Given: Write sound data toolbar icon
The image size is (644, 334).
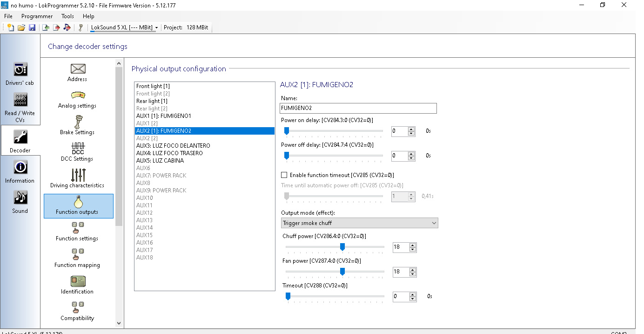Looking at the screenshot, I should pos(67,27).
